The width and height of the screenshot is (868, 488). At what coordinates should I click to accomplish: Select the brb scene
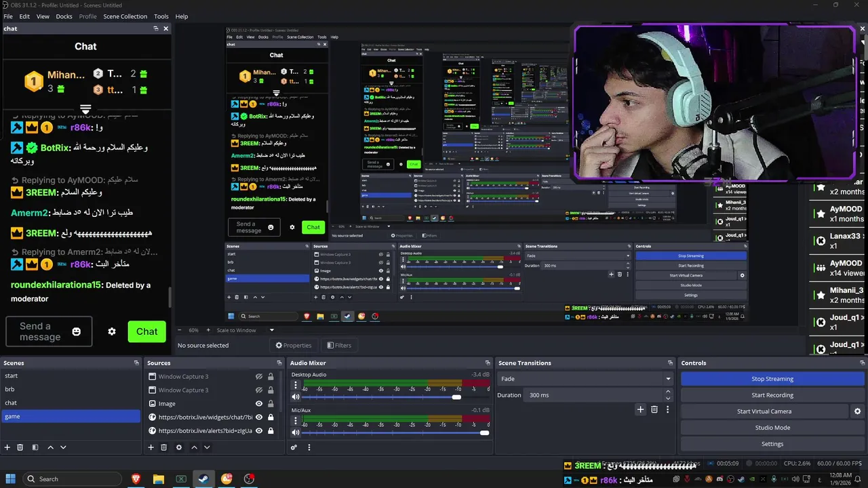pos(71,389)
